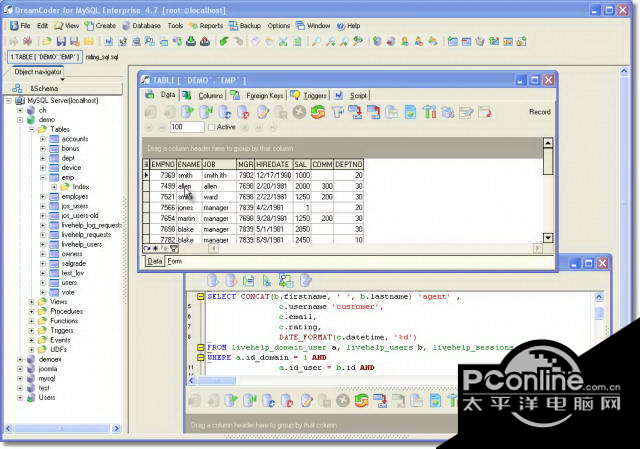Switch to the Form tab below grid

(174, 261)
